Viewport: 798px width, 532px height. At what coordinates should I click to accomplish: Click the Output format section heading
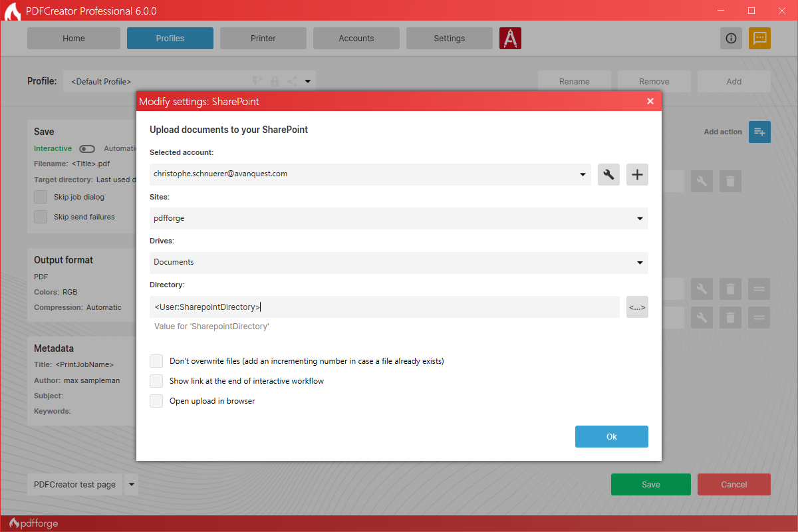[x=64, y=260]
